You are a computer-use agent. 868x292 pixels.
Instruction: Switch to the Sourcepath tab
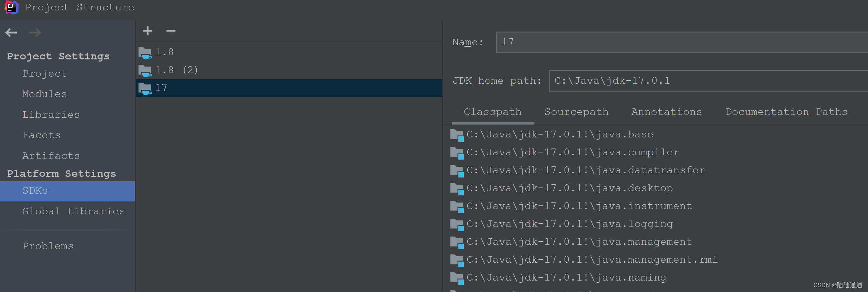577,112
